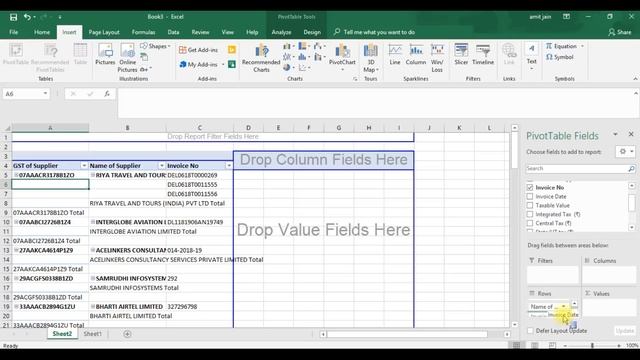The image size is (640, 360).
Task: Select the column D header
Action: (248, 128)
